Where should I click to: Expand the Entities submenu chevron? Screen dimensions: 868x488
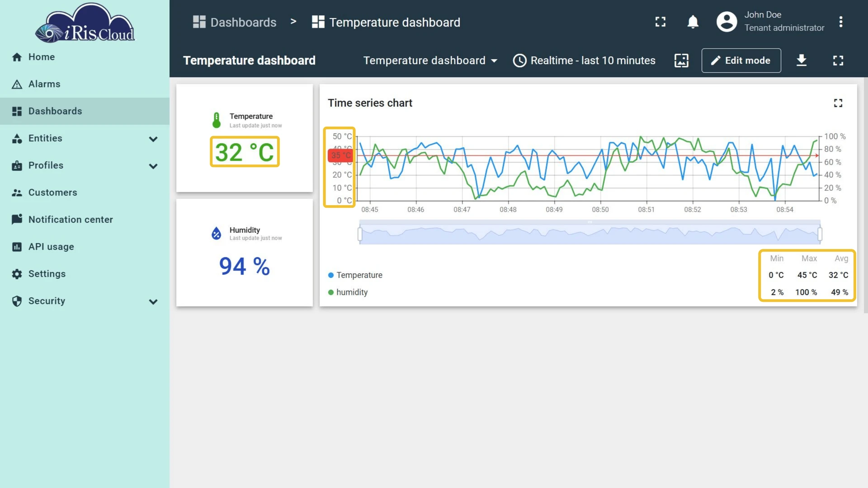(x=153, y=139)
